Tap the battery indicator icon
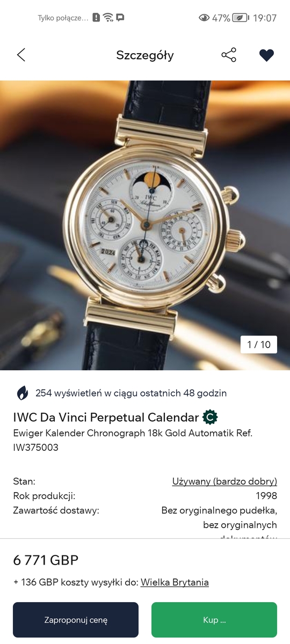This screenshot has width=290, height=644. (241, 18)
